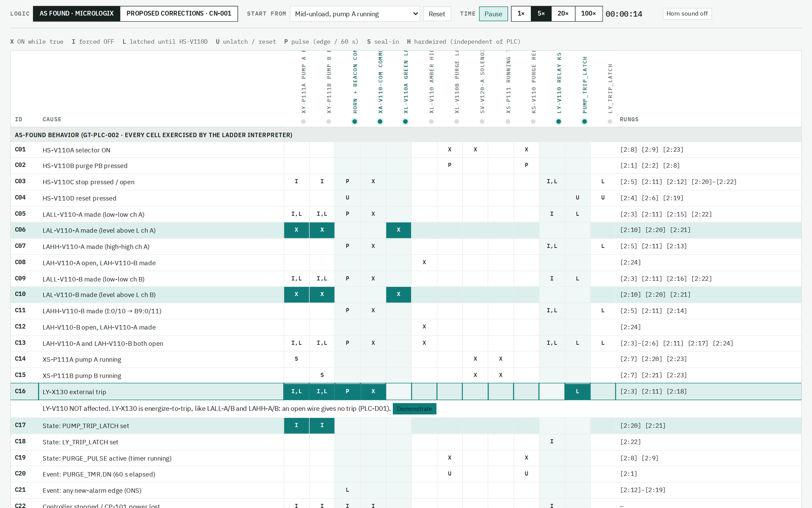Click the L cell for C16 under PUMP_TRIP_LATCH
The image size is (812, 508).
point(578,391)
